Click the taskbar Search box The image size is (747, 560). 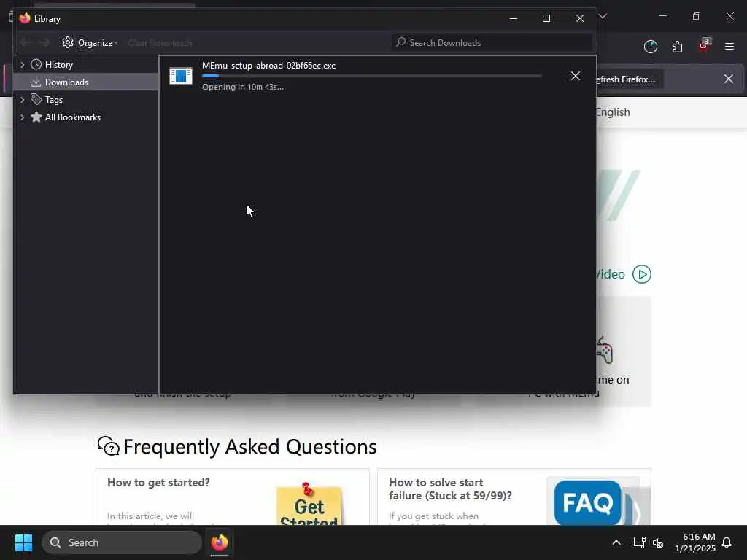pos(122,542)
